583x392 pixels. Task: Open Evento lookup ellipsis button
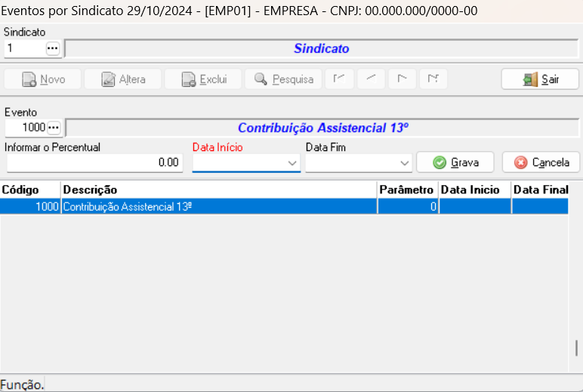click(x=54, y=128)
